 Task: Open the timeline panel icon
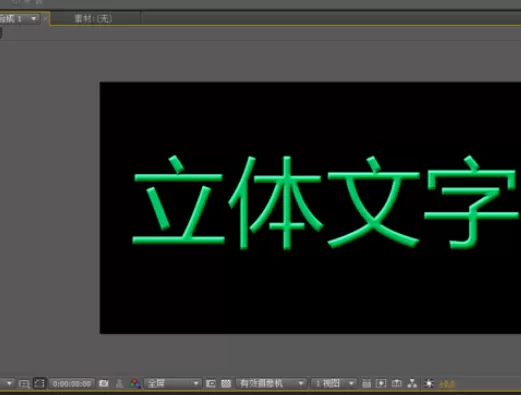coord(396,384)
